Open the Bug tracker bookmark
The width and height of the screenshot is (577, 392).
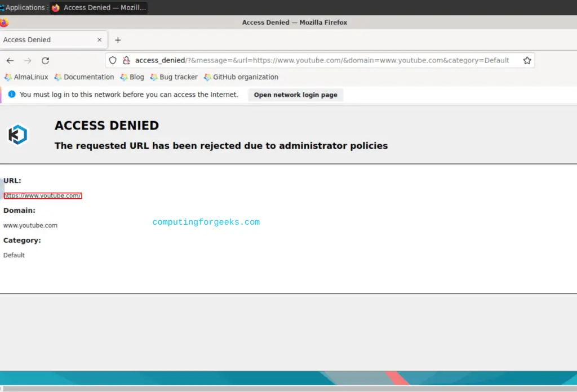click(174, 77)
